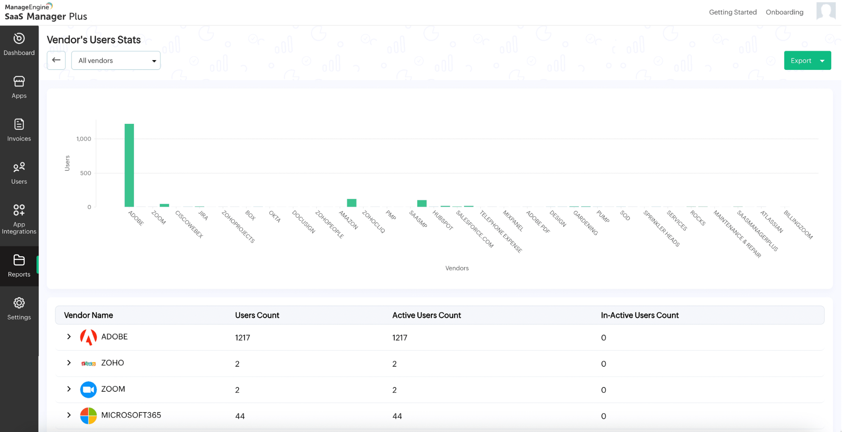Click the HUBSPOT axis label
The image size is (868, 432).
coord(442,220)
